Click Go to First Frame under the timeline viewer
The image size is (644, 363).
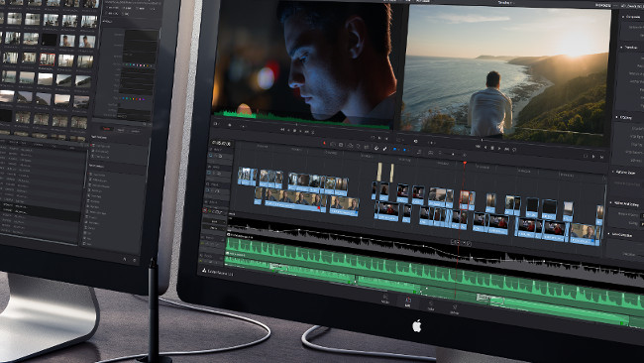click(x=478, y=147)
